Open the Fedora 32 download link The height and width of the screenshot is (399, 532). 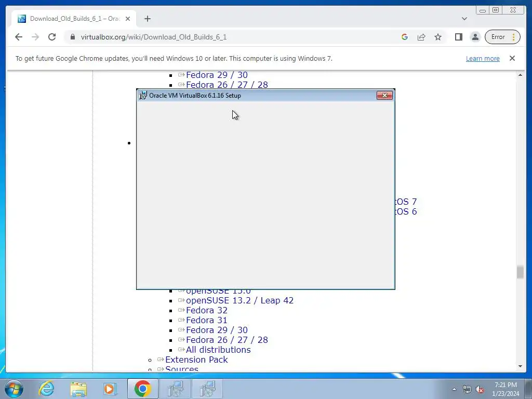coord(207,310)
